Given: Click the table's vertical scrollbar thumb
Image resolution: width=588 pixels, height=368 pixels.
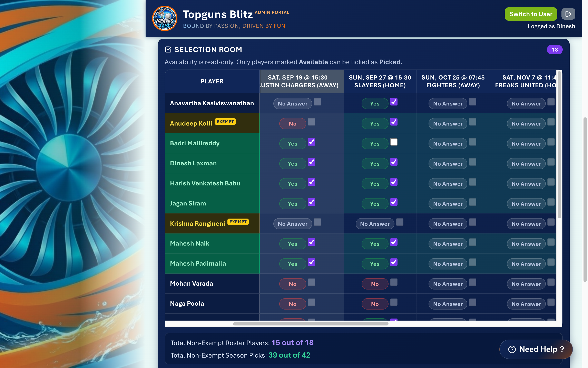Looking at the screenshot, I should pos(559,144).
